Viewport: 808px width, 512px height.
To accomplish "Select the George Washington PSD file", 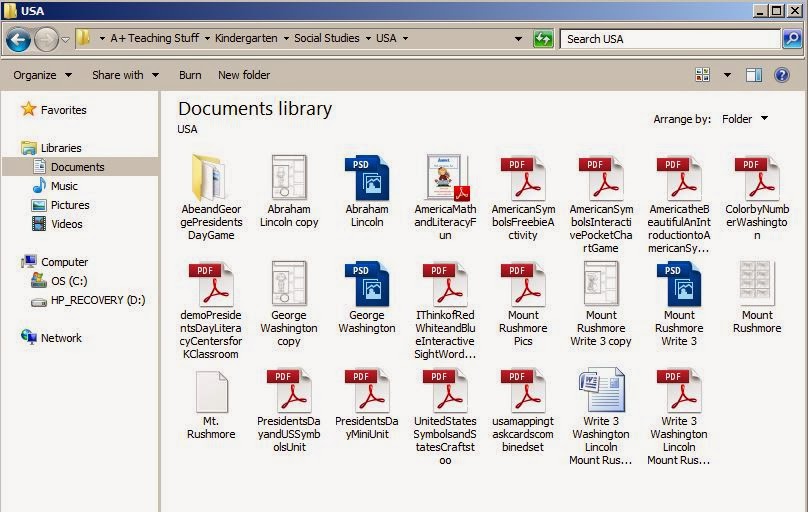I will 367,297.
